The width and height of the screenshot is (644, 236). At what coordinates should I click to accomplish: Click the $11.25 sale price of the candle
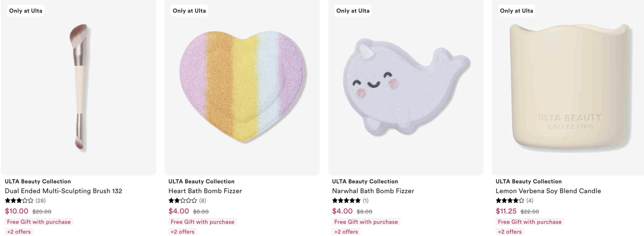[506, 211]
